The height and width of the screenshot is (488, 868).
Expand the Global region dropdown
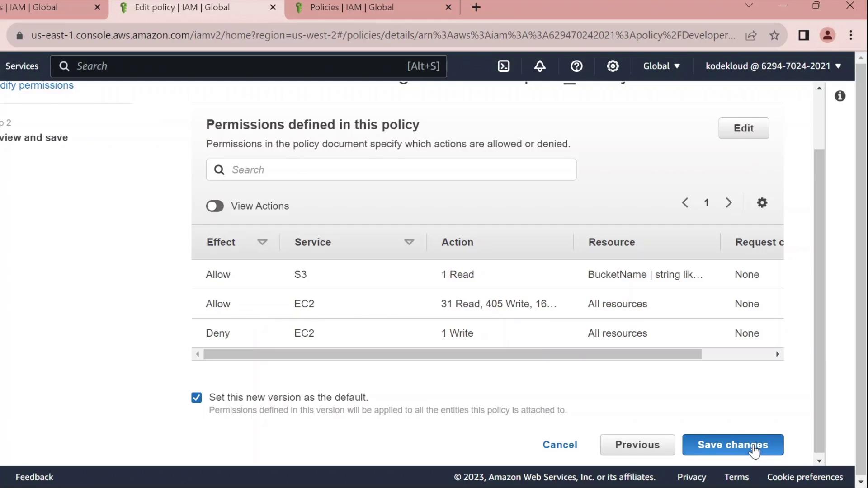[661, 66]
